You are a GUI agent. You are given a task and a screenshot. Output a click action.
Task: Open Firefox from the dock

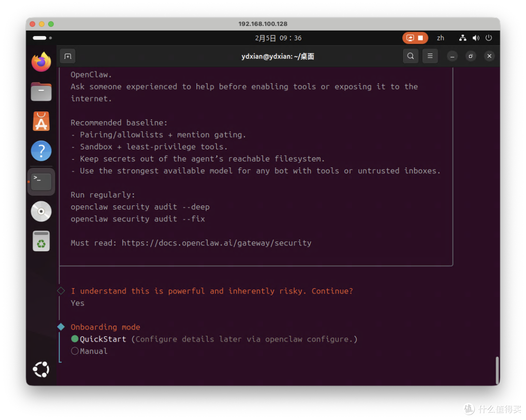[41, 62]
